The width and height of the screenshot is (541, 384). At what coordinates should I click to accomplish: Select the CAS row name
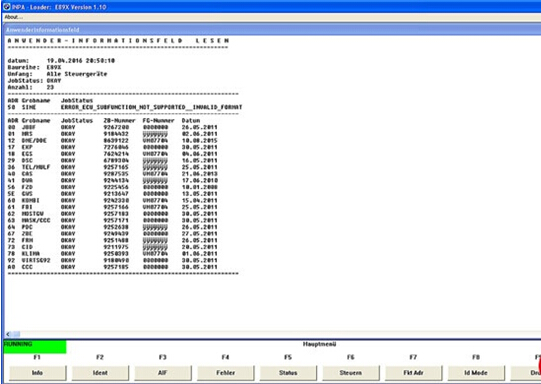[27, 174]
